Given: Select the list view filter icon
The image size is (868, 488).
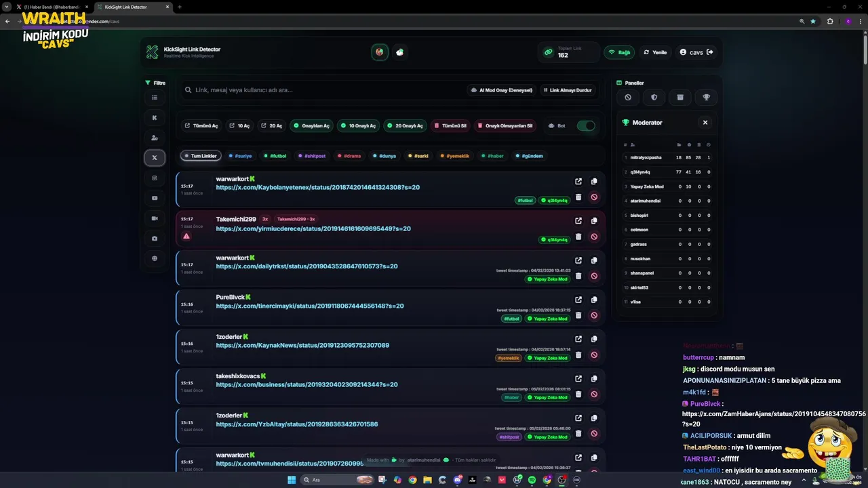Looking at the screenshot, I should tap(155, 98).
